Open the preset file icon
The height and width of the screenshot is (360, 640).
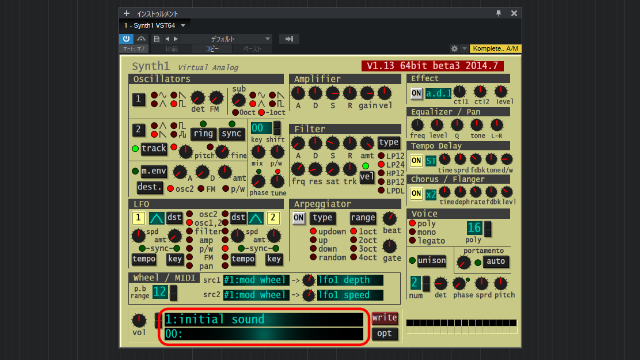(x=156, y=39)
